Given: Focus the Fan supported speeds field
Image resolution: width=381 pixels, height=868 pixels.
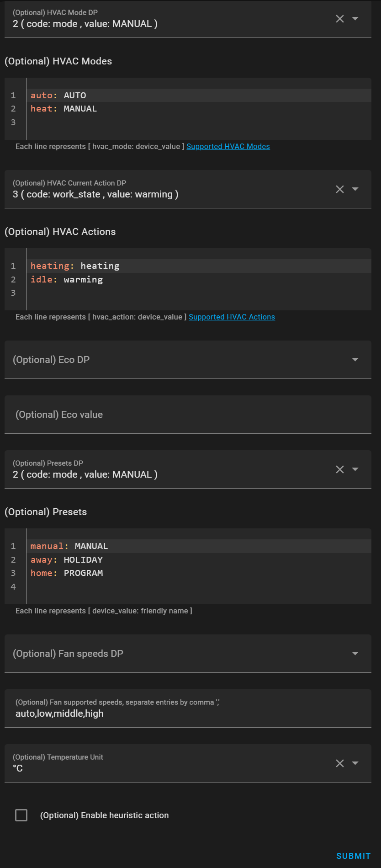Looking at the screenshot, I should [x=187, y=713].
